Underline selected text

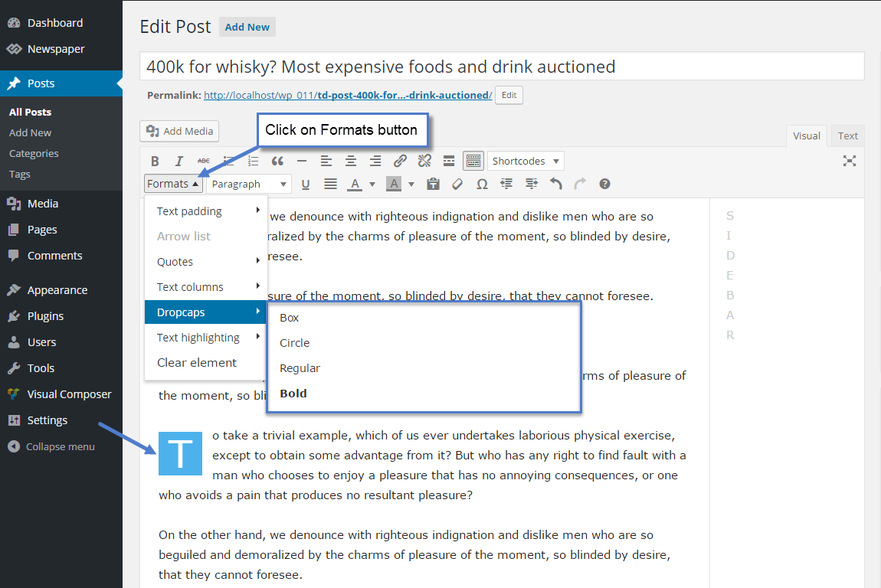[x=306, y=185]
